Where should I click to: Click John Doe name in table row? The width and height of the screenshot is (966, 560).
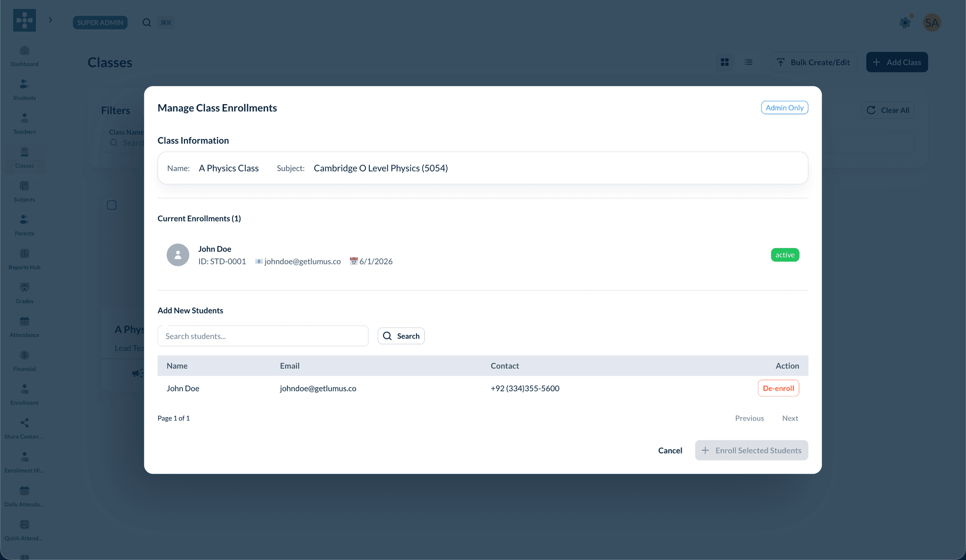click(x=183, y=388)
